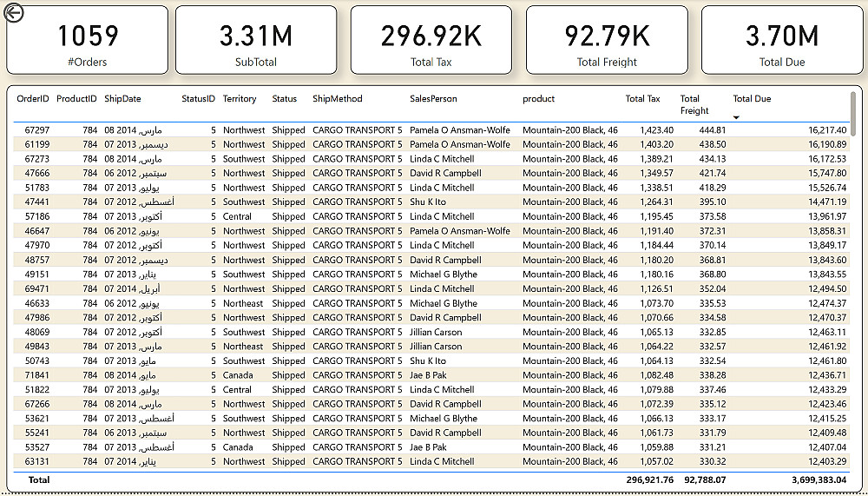Select the #Orders card showing 1059
This screenshot has width=868, height=496.
(x=88, y=40)
